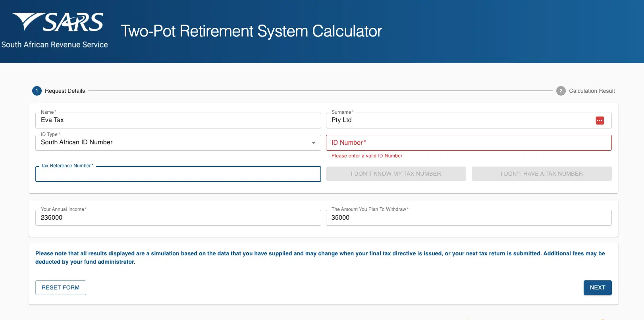
Task: Click the South African Revenue Service text
Action: pos(54,45)
